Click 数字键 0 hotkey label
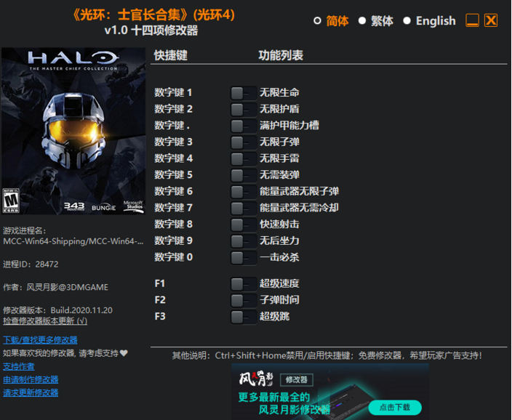The width and height of the screenshot is (512, 420). (x=173, y=257)
